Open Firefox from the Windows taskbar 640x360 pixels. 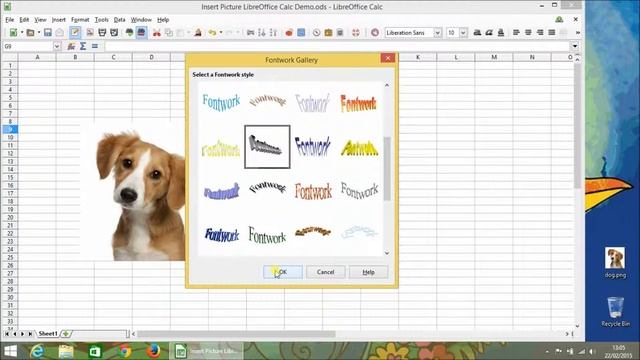coord(153,351)
